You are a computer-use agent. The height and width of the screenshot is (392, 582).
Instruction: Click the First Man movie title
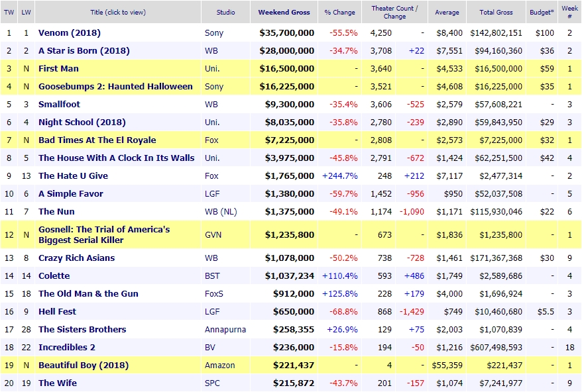pos(58,69)
